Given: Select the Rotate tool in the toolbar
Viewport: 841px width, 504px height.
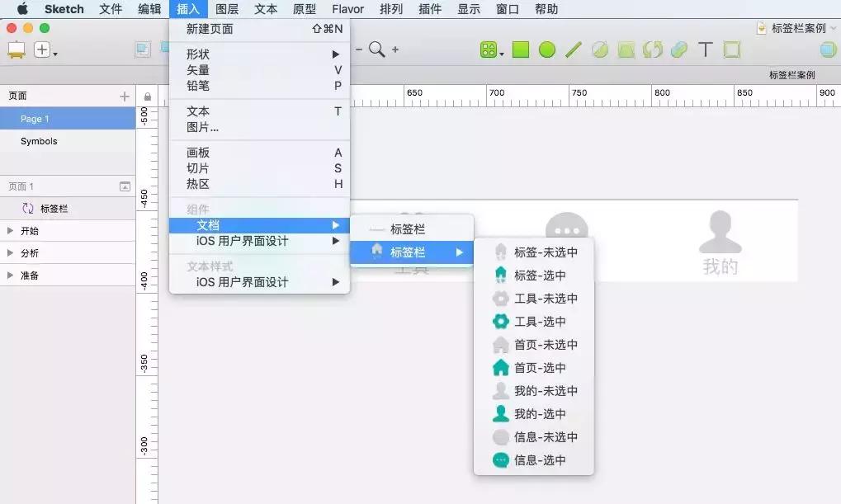Looking at the screenshot, I should click(x=653, y=49).
